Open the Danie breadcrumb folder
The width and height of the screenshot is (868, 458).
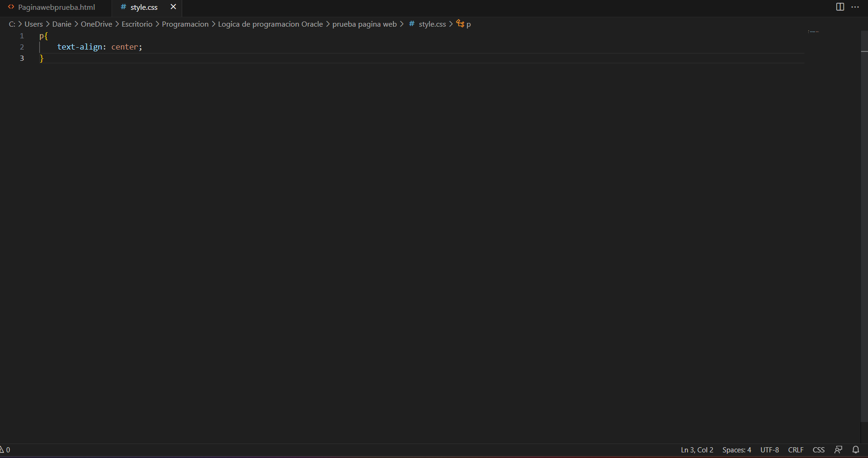(x=62, y=24)
